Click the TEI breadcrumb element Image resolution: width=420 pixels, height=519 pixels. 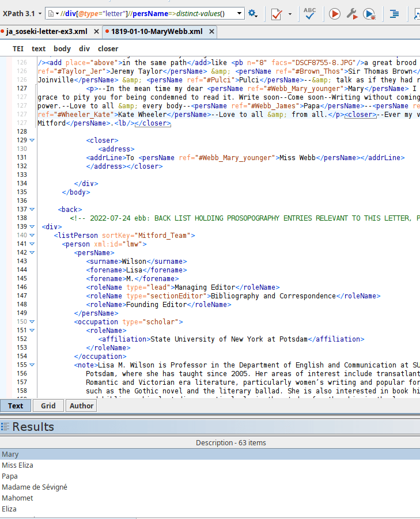tap(18, 48)
